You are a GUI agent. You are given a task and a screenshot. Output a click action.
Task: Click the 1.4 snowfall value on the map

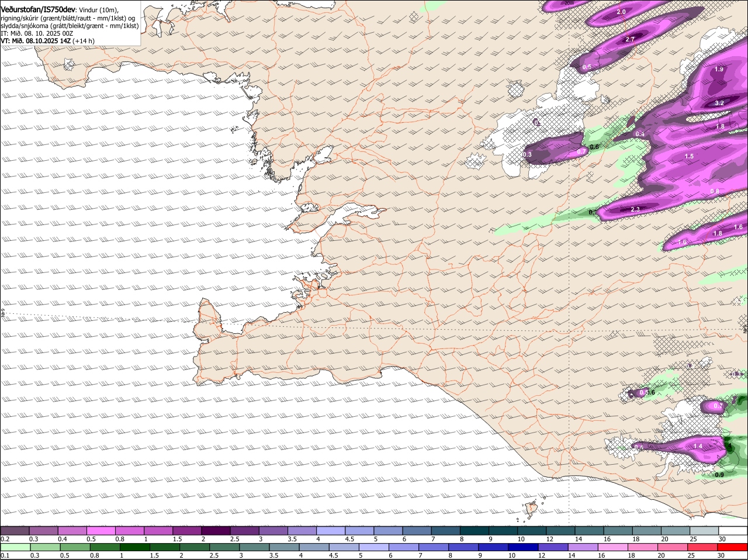[x=698, y=446]
